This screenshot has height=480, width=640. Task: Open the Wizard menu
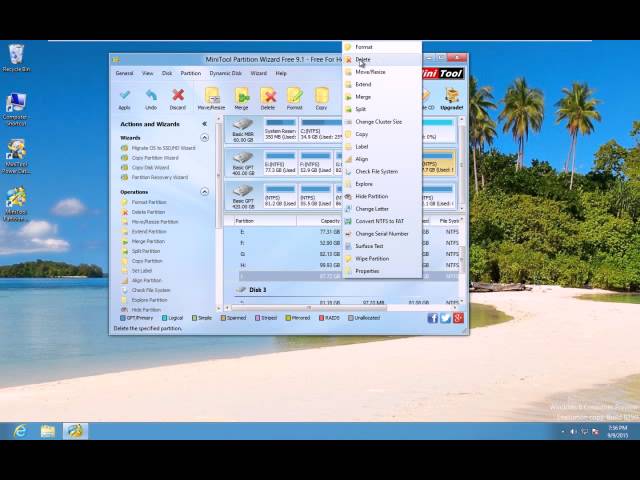tap(258, 73)
